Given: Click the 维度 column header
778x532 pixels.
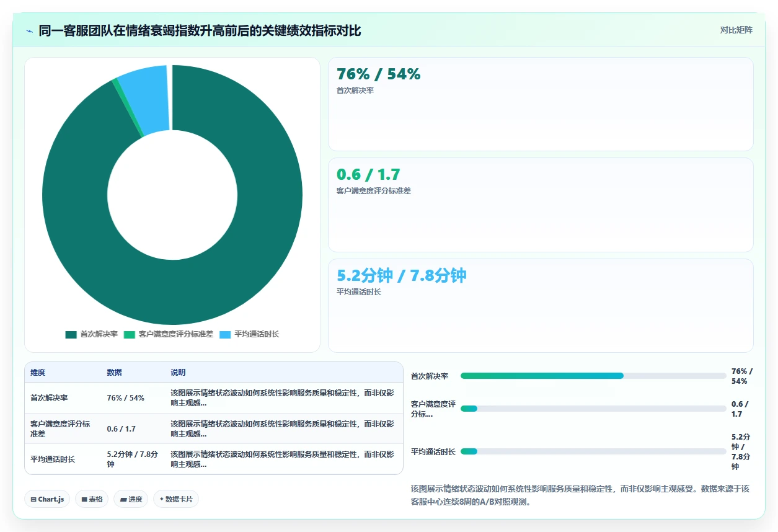Looking at the screenshot, I should [38, 373].
